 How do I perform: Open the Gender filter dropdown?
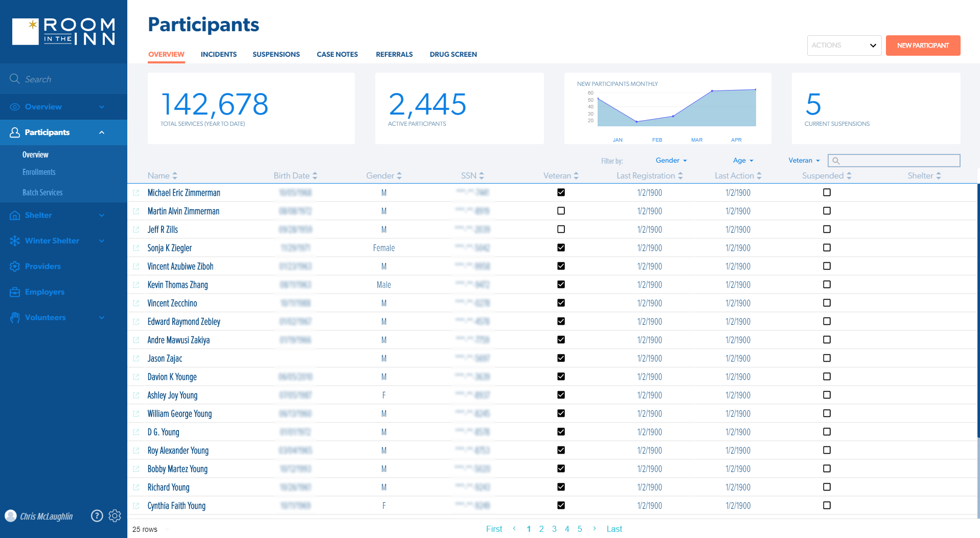pos(671,161)
